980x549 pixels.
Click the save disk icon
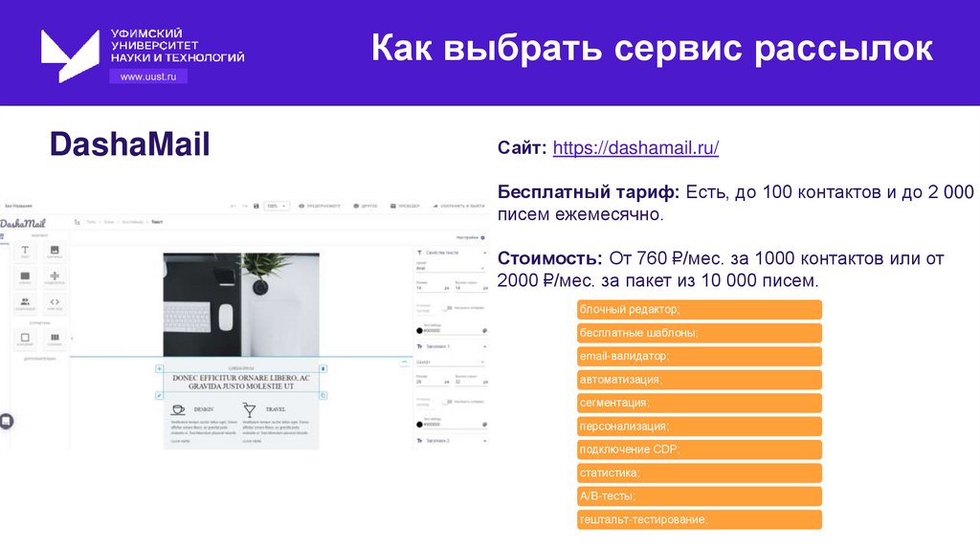tap(256, 206)
